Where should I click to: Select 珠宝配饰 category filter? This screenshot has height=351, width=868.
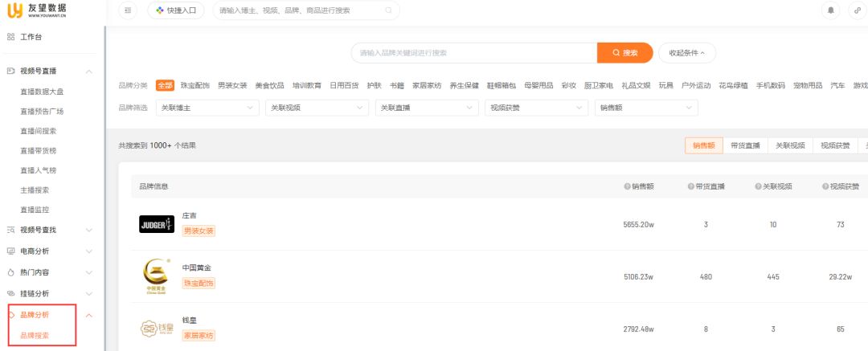click(194, 85)
